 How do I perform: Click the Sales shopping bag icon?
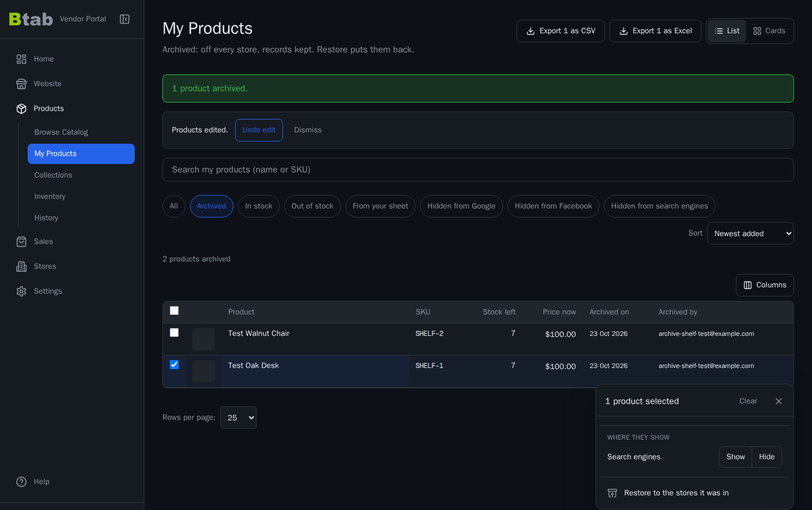[x=21, y=242]
